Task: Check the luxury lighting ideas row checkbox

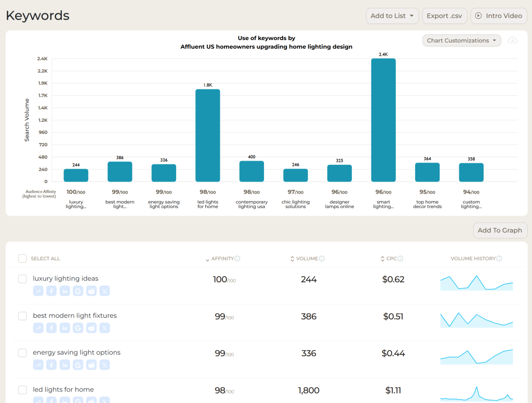Action: pyautogui.click(x=22, y=279)
